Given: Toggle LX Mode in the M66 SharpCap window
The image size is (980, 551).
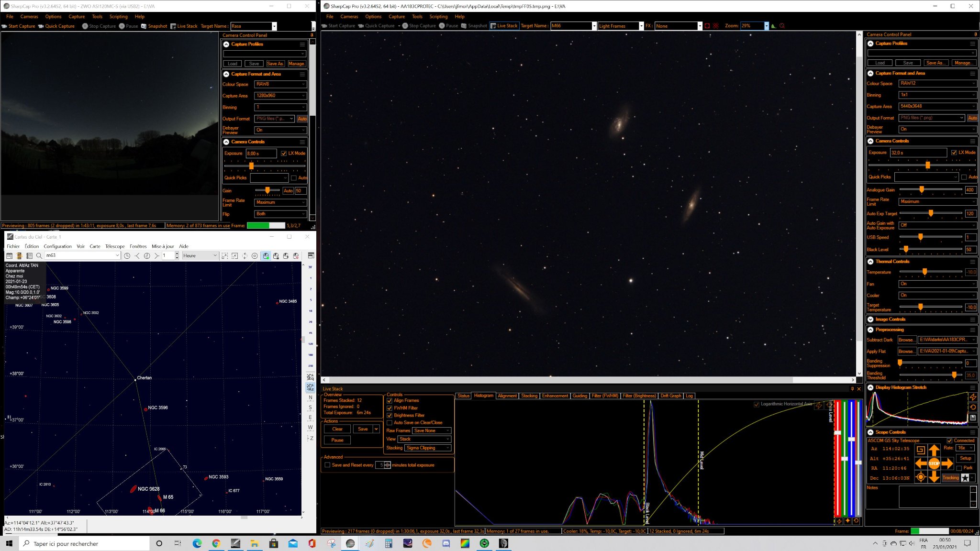Looking at the screenshot, I should coord(954,153).
